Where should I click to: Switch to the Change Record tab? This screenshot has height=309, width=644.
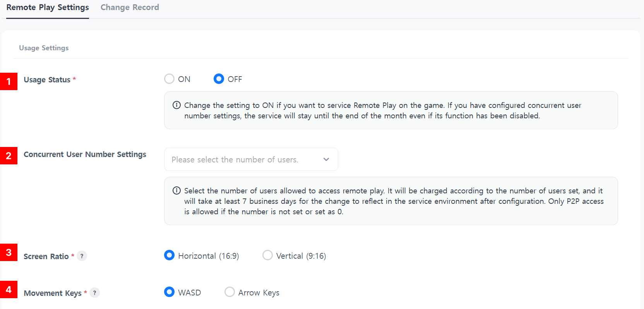(x=130, y=7)
